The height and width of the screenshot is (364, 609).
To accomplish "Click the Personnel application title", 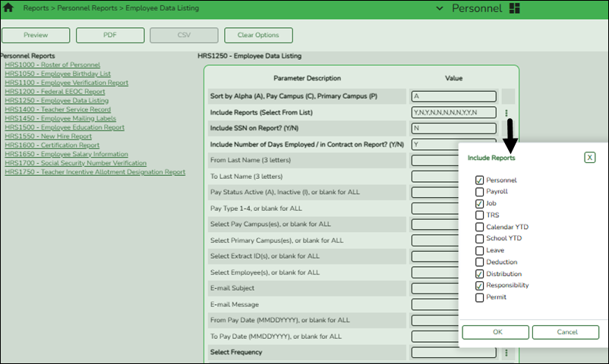I will [477, 8].
